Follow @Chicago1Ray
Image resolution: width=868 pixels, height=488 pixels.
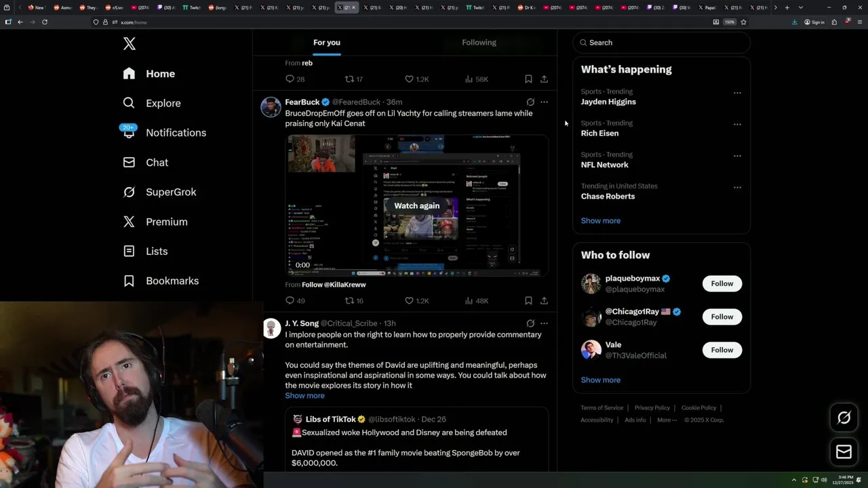coord(722,317)
